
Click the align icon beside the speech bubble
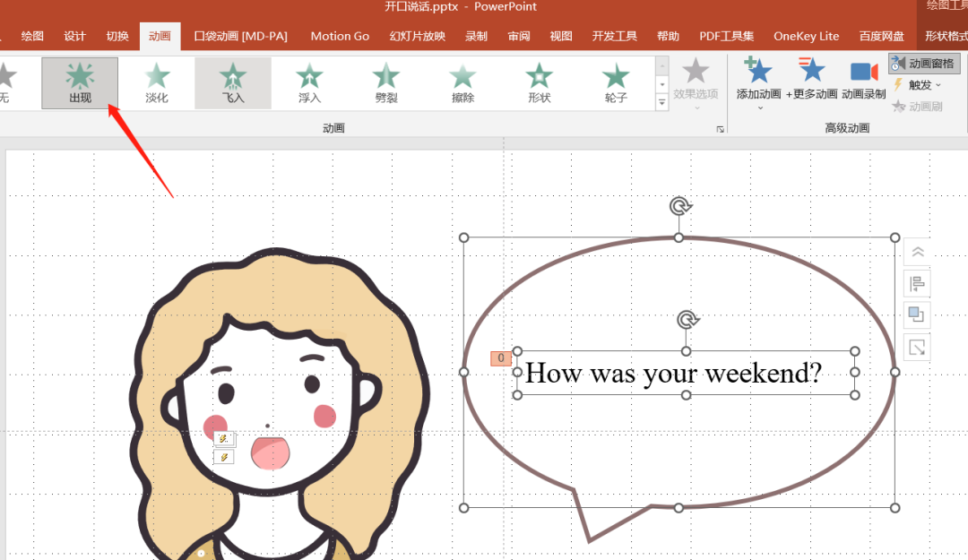[x=917, y=284]
